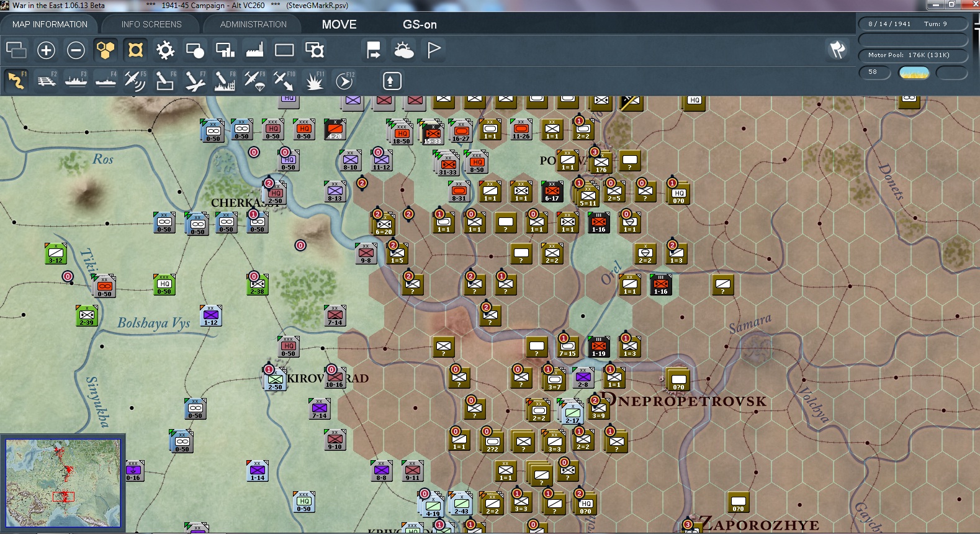Image resolution: width=980 pixels, height=534 pixels.
Task: Click the crossed flags icon
Action: [837, 49]
